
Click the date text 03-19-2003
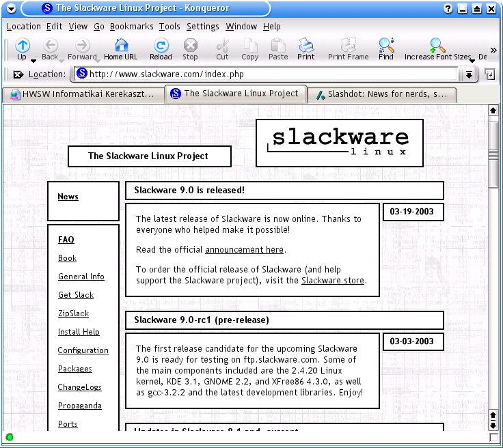pos(412,212)
